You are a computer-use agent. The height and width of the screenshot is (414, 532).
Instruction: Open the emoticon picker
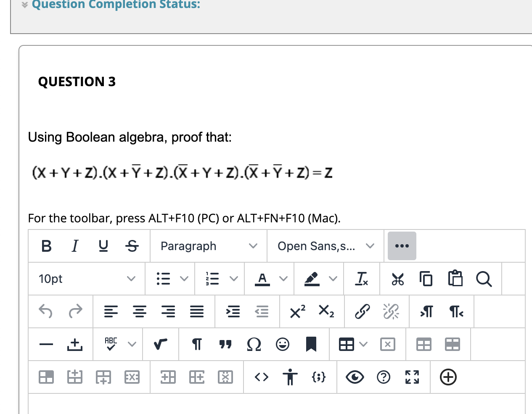click(x=282, y=344)
